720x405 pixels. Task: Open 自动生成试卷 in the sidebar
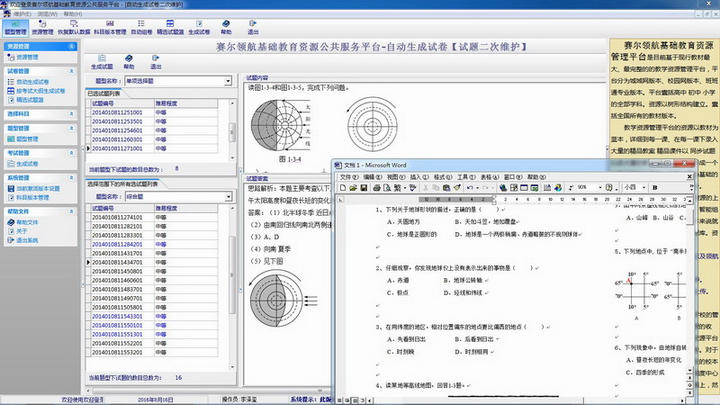(33, 82)
